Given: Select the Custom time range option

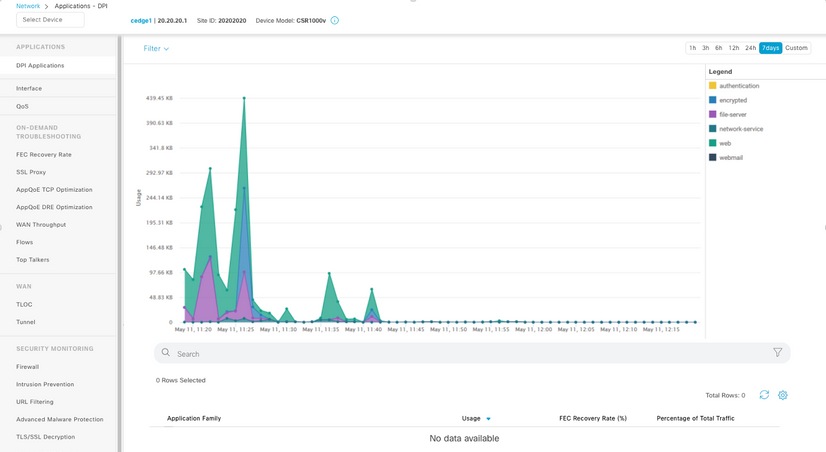Looking at the screenshot, I should click(796, 48).
